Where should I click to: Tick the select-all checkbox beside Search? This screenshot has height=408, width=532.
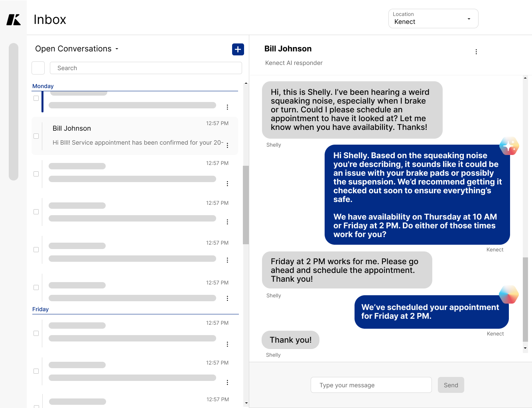(x=38, y=68)
